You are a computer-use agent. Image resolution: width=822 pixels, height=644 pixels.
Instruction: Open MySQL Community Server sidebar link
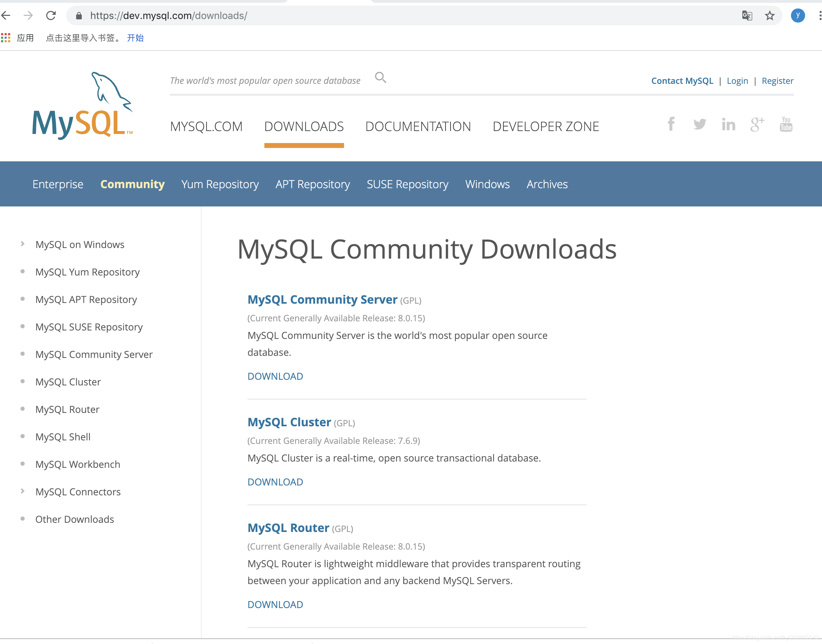point(94,355)
